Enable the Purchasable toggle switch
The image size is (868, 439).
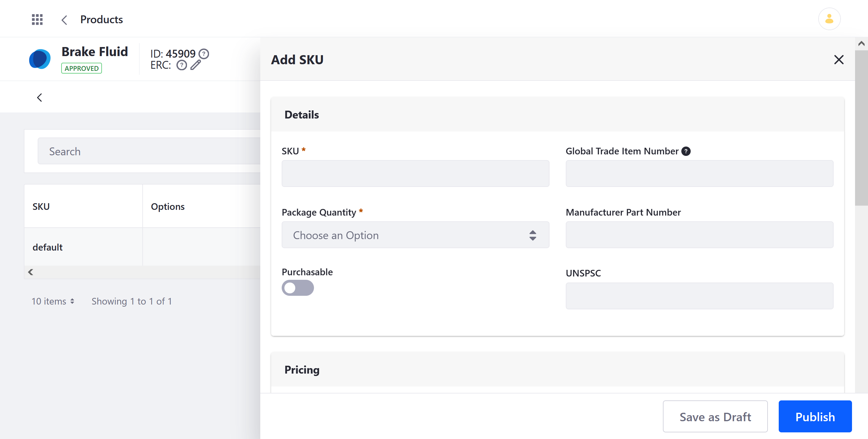pyautogui.click(x=298, y=288)
